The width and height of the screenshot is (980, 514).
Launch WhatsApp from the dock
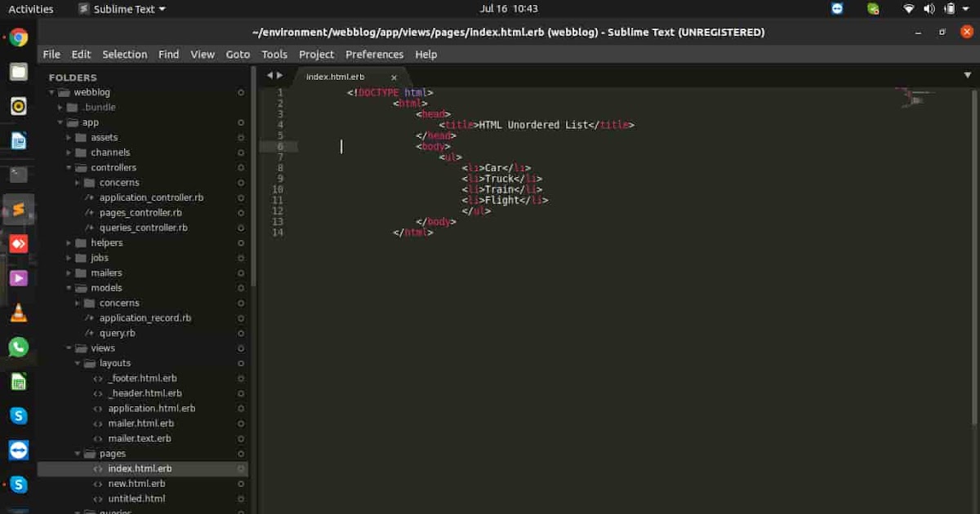pyautogui.click(x=19, y=346)
